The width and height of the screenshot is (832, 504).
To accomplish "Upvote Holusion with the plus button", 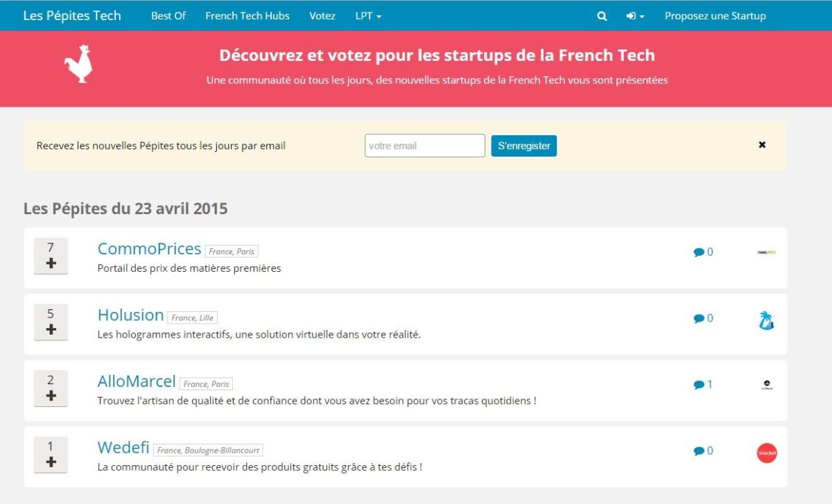I will click(51, 330).
